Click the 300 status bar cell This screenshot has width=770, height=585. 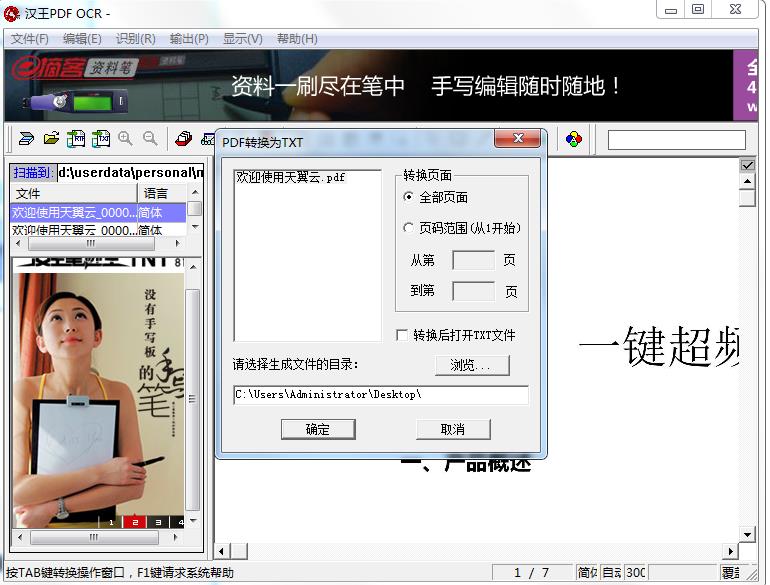(x=636, y=572)
